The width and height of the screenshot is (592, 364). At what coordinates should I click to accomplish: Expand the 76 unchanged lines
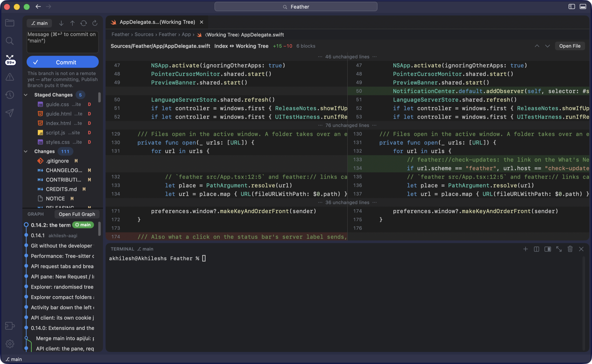[x=347, y=125]
